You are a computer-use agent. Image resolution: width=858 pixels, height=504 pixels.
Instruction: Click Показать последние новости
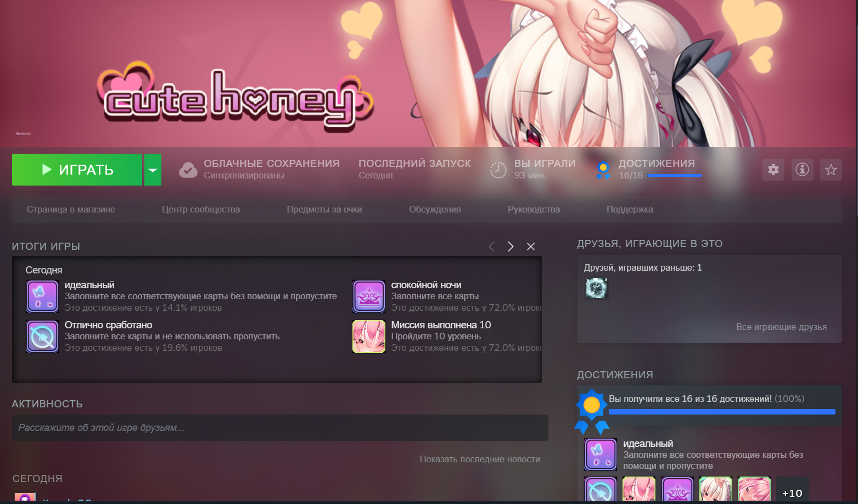pos(480,460)
